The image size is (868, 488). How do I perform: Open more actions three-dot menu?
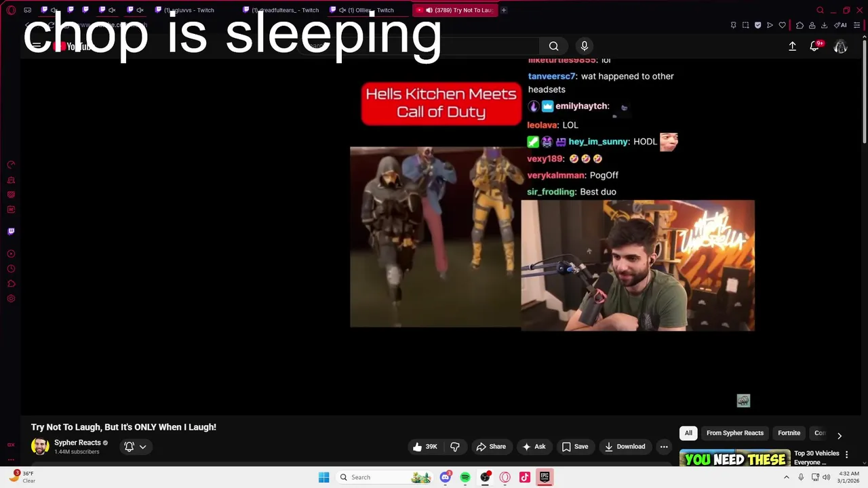[664, 447]
